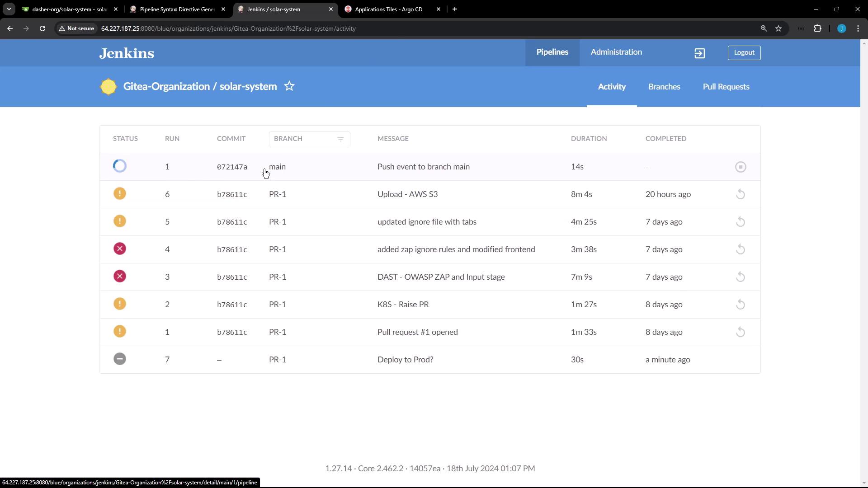The image size is (868, 488).
Task: Favorite the solar-system pipeline with star
Action: click(x=289, y=86)
